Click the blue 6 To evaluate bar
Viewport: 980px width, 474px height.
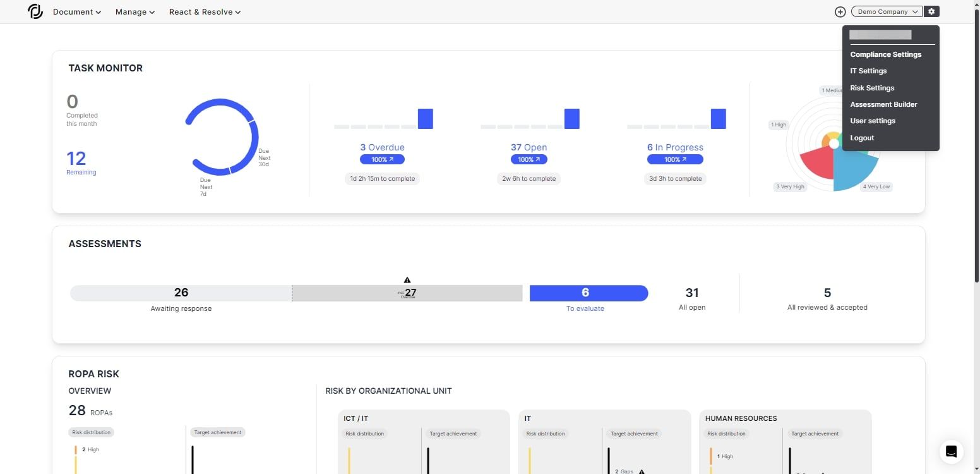[589, 293]
